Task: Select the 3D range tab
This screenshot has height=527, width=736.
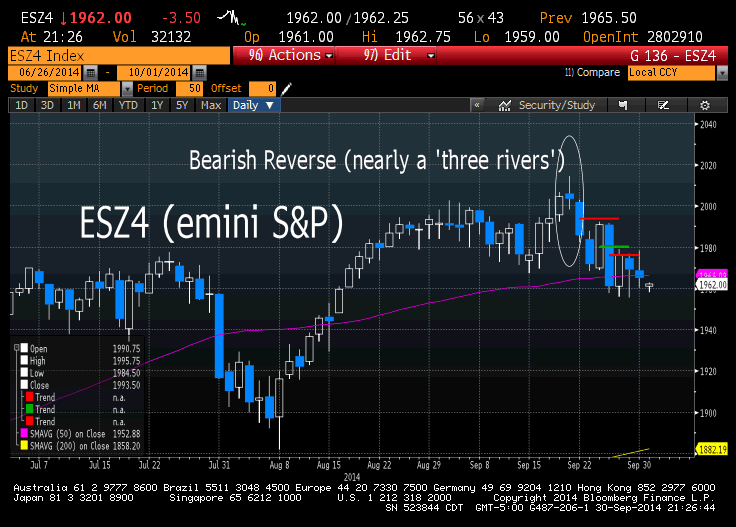Action: pyautogui.click(x=47, y=105)
